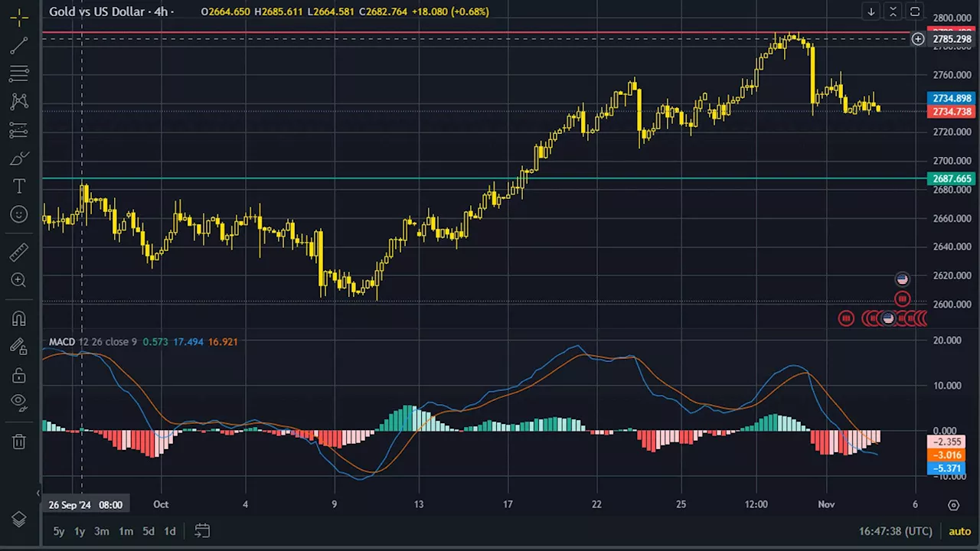Open the Fibonacci retracement tools
980x551 pixels.
(x=19, y=74)
